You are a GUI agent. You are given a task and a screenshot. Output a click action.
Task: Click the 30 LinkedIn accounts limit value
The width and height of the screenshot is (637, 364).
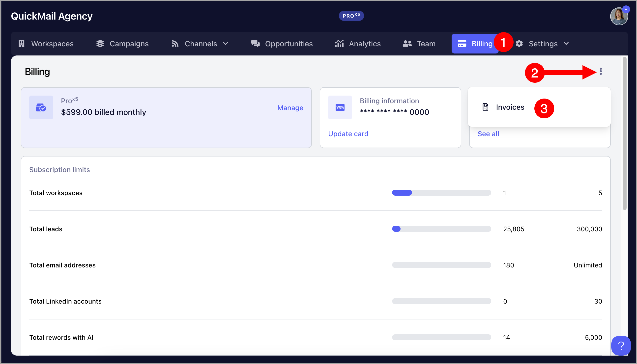point(598,302)
